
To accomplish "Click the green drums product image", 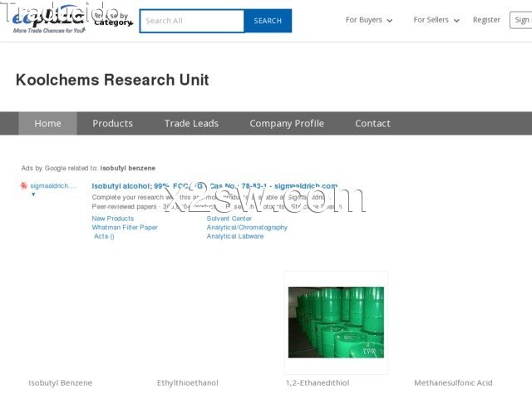I will click(x=336, y=323).
